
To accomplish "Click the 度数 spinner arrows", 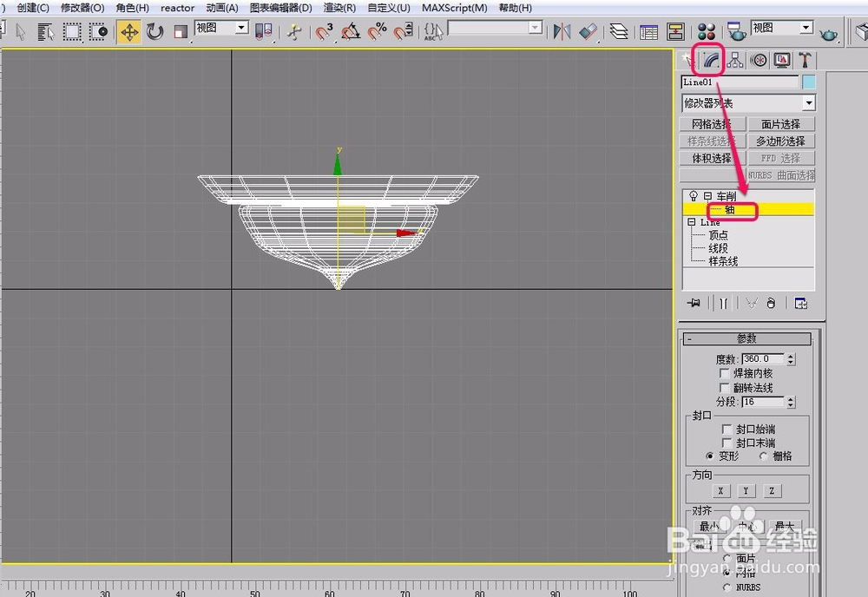I will pyautogui.click(x=791, y=359).
